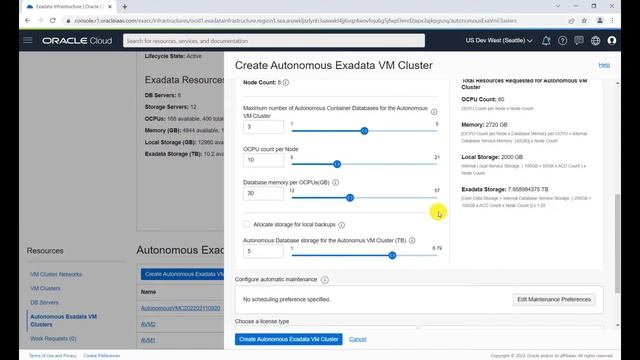Focus the Container Databases number field
This screenshot has width=640, height=360.
pos(263,127)
